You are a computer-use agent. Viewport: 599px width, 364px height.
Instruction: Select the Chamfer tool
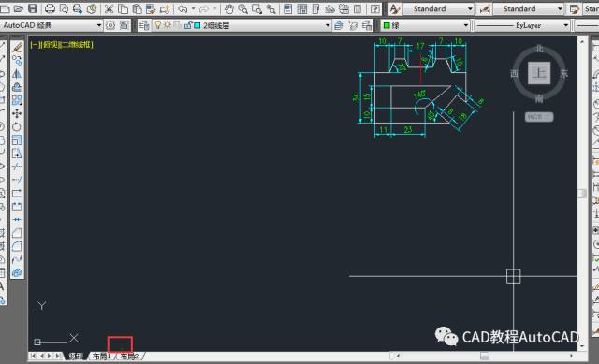pos(17,233)
